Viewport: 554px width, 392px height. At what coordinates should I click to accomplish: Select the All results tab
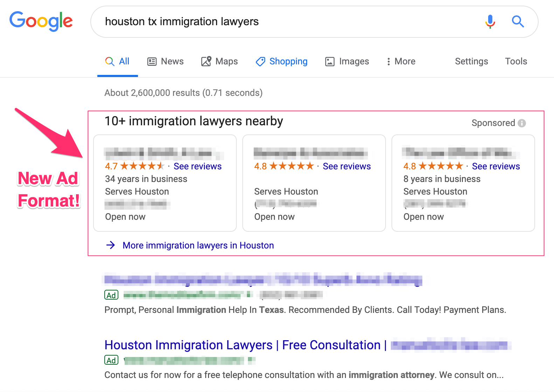pyautogui.click(x=117, y=62)
